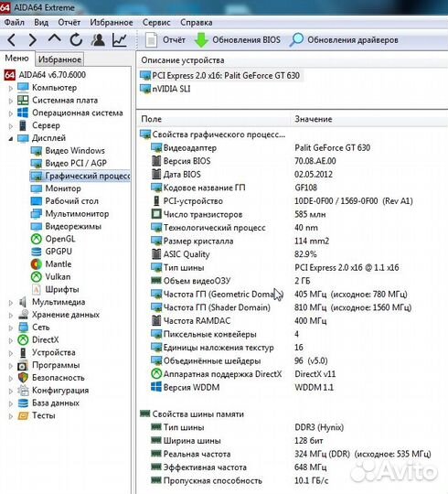The width and height of the screenshot is (448, 494).
Task: Open the Вид menu
Action: click(41, 22)
